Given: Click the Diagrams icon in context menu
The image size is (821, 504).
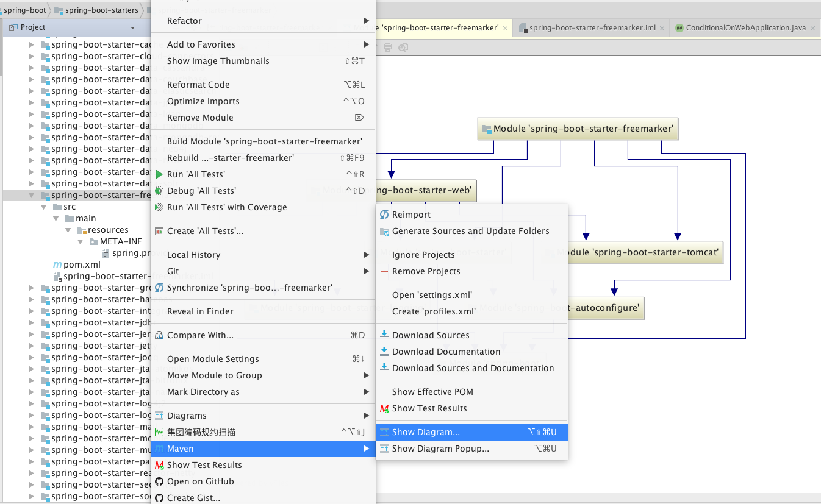Looking at the screenshot, I should [159, 416].
